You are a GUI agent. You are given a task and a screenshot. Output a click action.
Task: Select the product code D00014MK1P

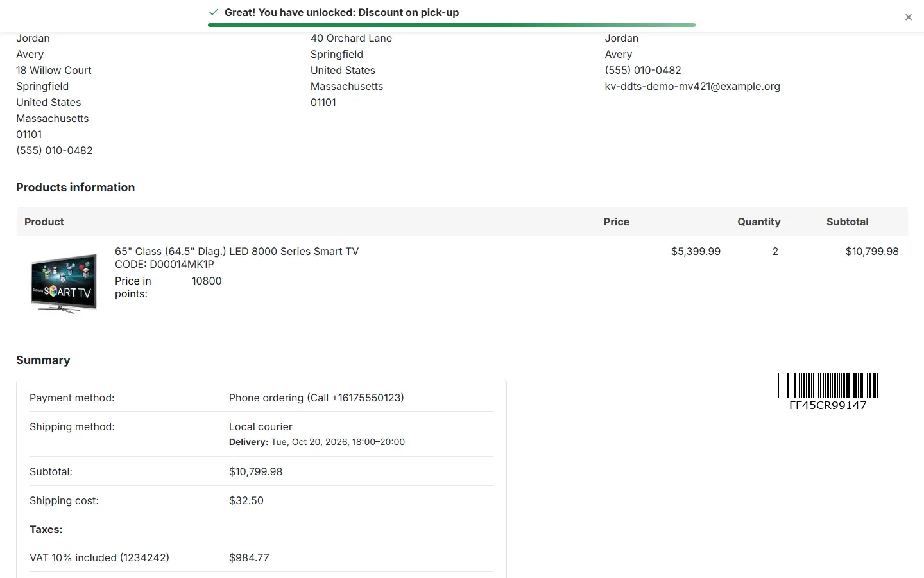[182, 264]
